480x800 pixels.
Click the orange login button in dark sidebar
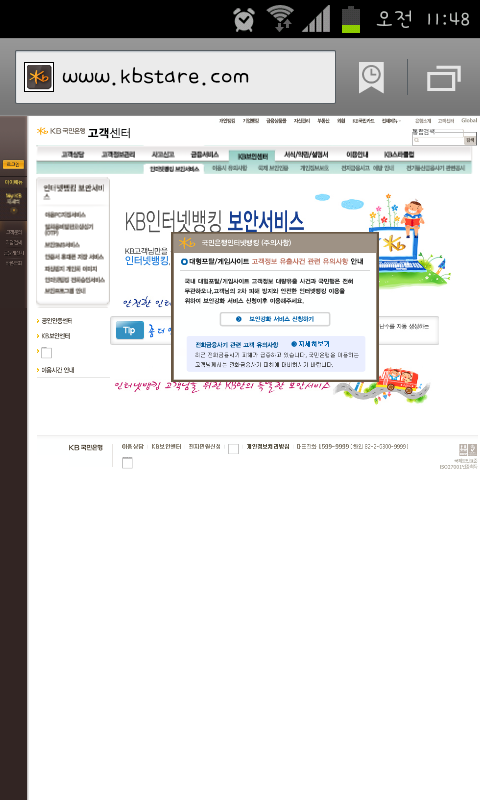[13, 164]
